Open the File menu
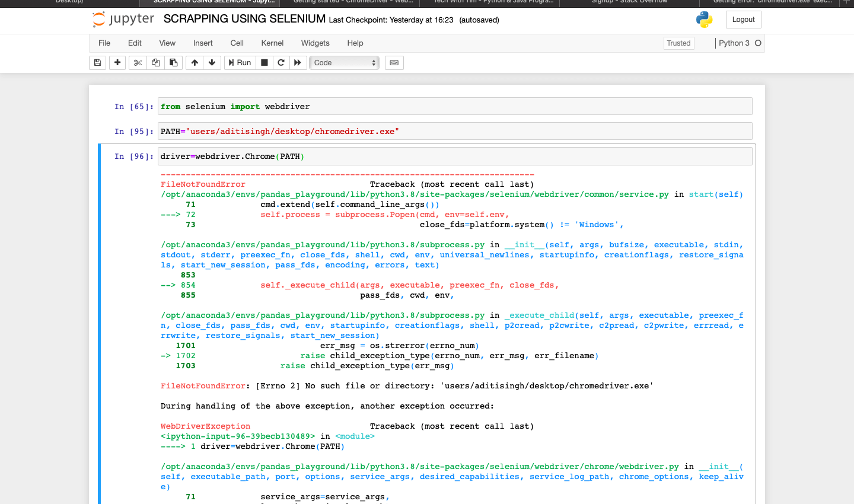 click(104, 43)
